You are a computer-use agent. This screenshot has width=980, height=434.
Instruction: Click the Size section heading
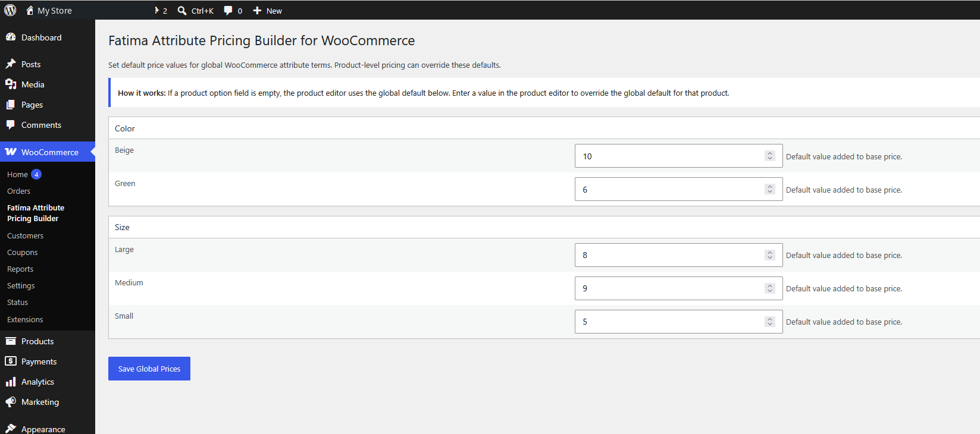click(x=122, y=227)
